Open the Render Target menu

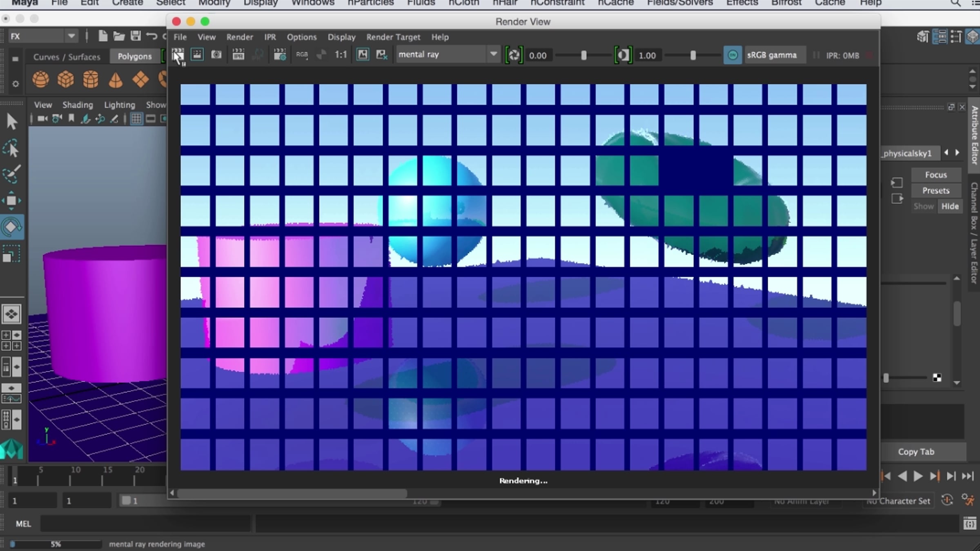click(393, 37)
